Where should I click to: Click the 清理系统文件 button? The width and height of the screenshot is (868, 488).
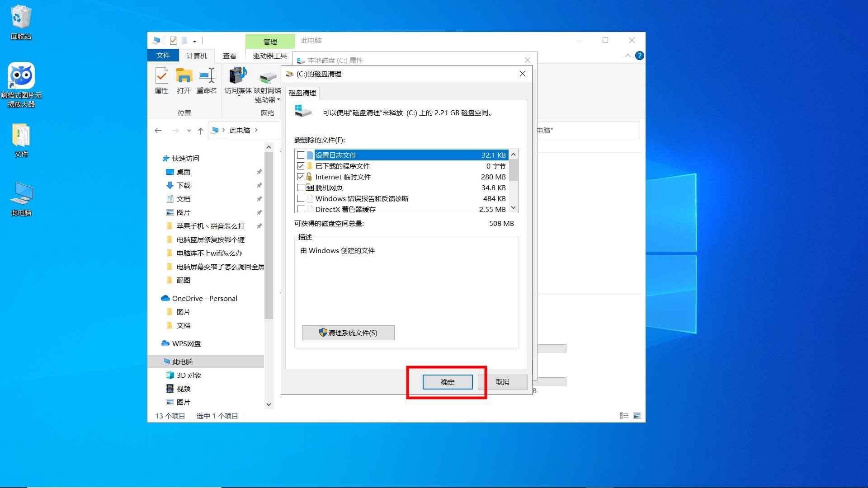(348, 333)
